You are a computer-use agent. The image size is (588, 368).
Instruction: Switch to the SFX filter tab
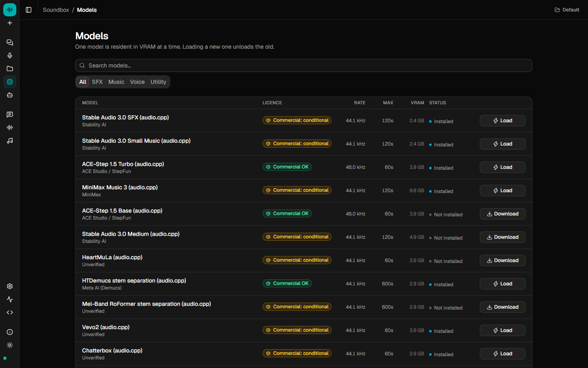coord(97,82)
